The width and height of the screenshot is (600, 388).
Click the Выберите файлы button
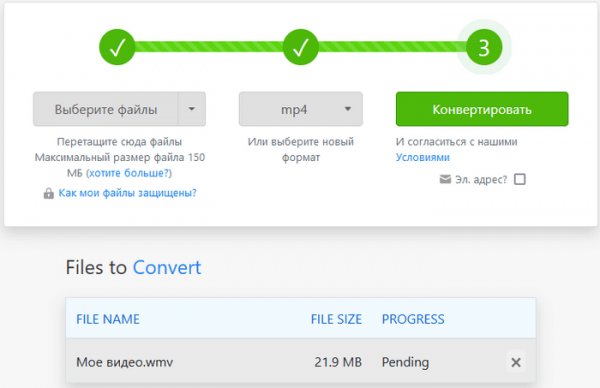pyautogui.click(x=106, y=109)
